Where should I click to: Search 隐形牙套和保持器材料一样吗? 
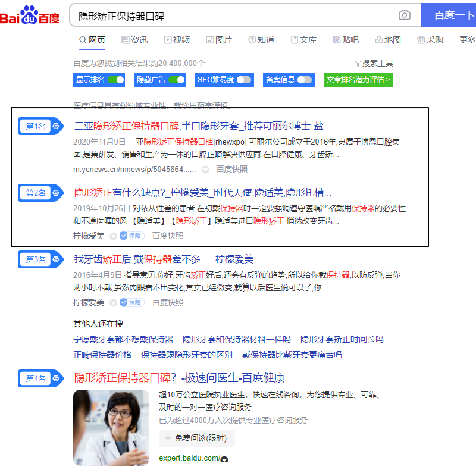[236, 339]
